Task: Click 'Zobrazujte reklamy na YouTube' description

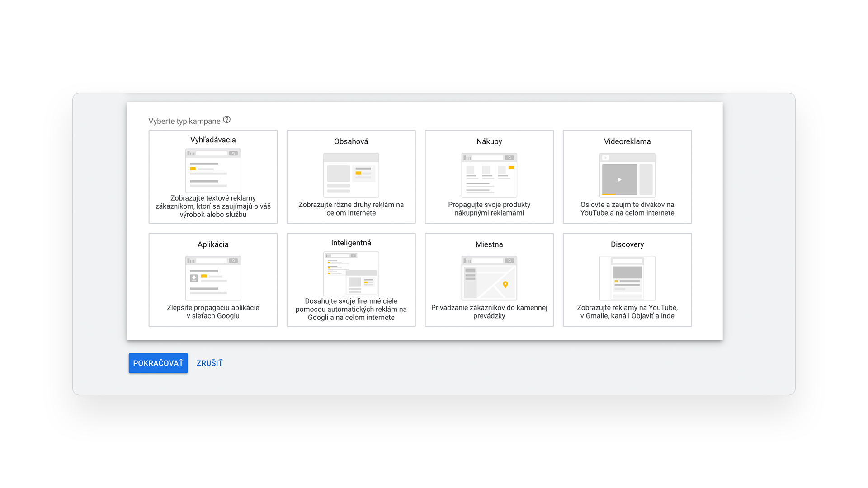Action: point(627,312)
